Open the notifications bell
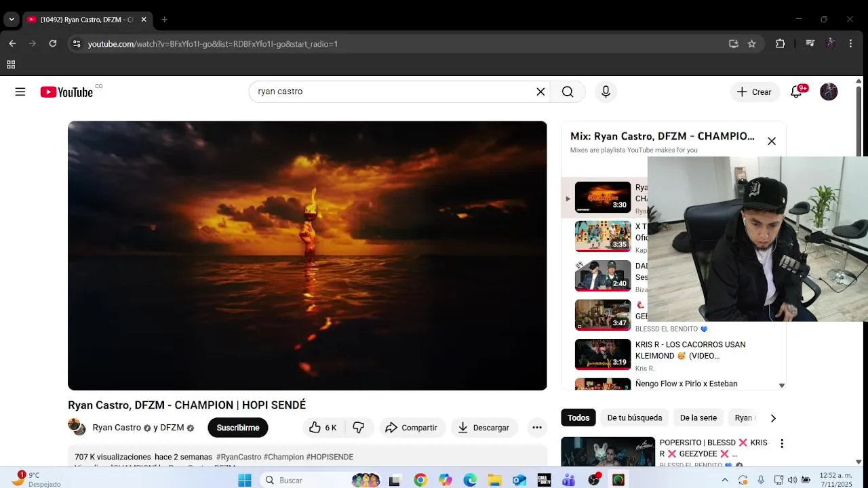Viewport: 868px width, 488px height. click(x=797, y=91)
